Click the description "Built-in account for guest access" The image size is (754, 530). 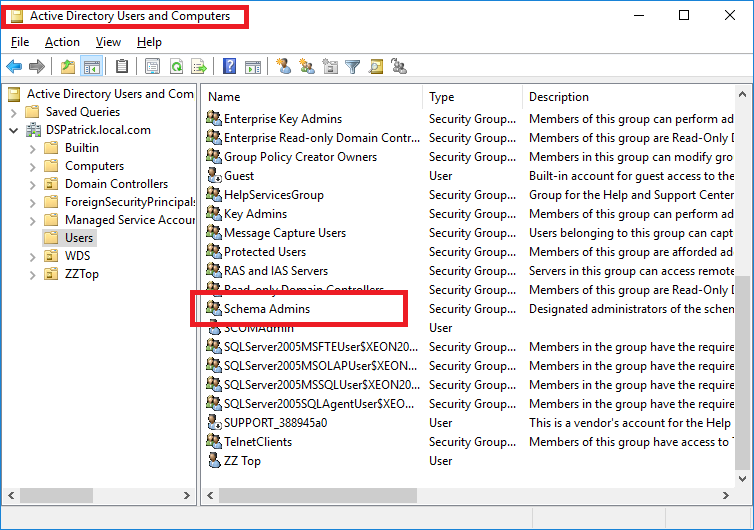(631, 176)
